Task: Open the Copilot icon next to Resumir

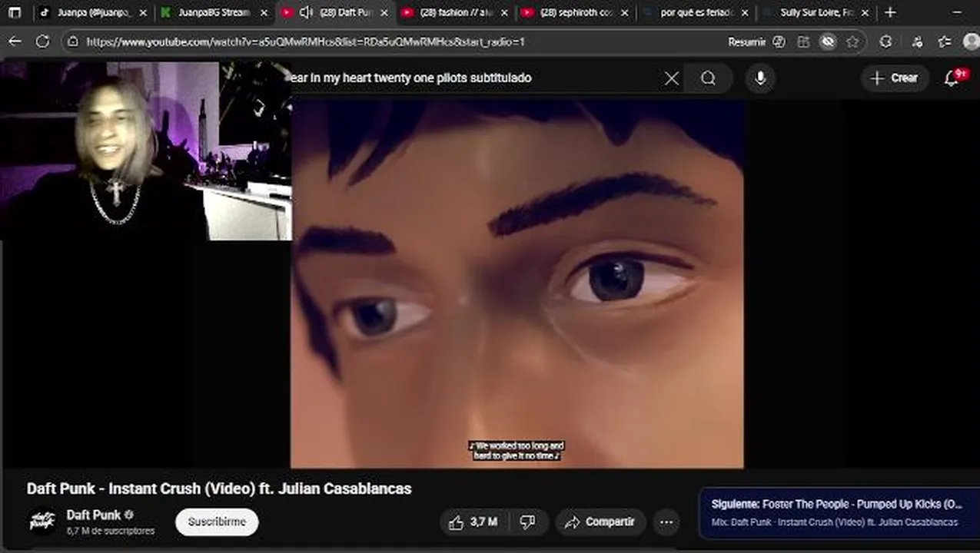Action: coord(779,41)
